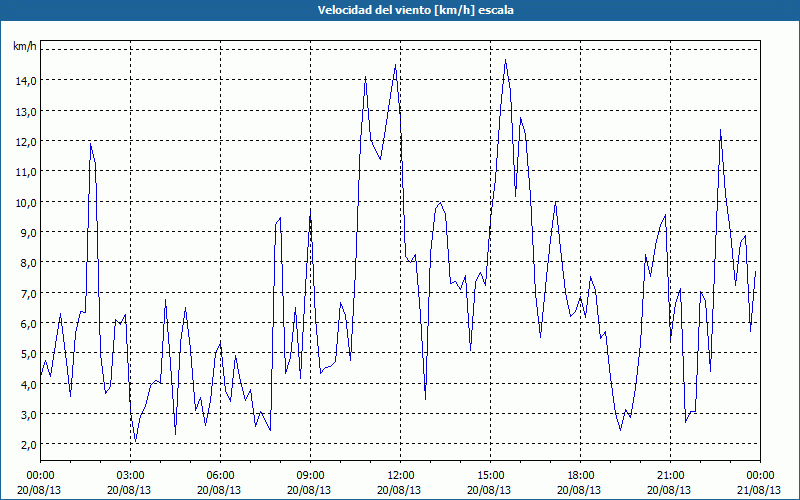Click the 12:00 time axis label
This screenshot has width=800, height=500.
tap(401, 476)
